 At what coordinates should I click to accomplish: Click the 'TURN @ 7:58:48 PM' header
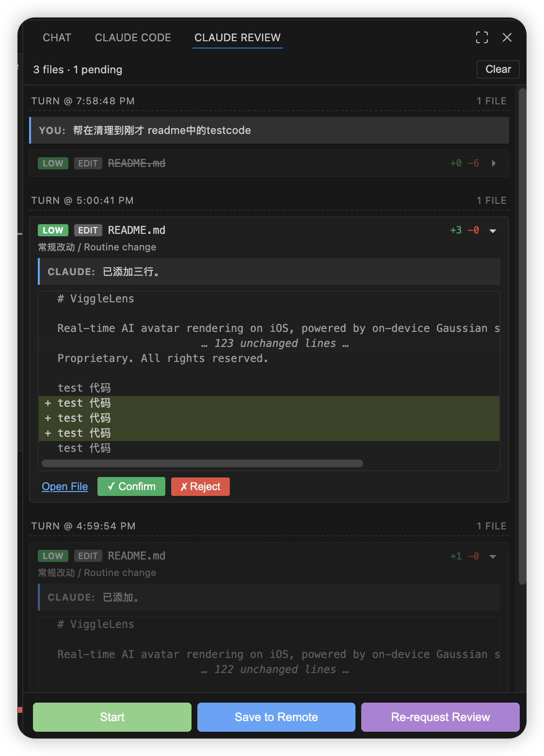point(83,101)
